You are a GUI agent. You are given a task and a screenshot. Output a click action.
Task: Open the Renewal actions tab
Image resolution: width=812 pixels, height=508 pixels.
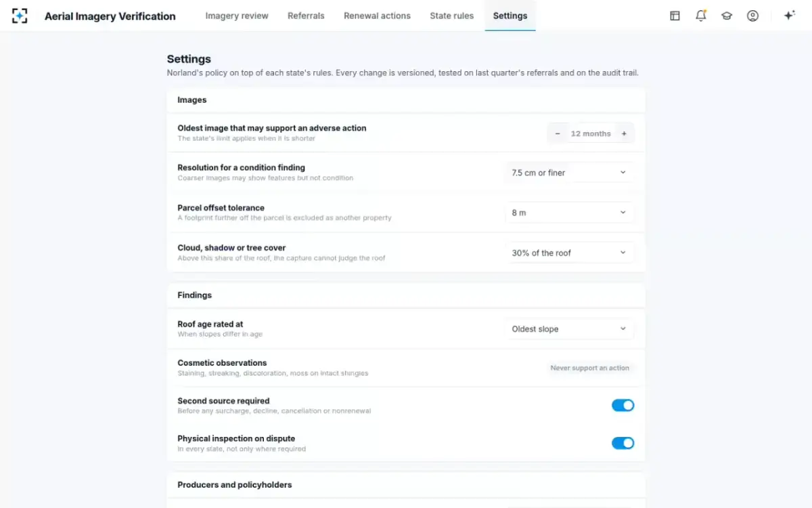[377, 16]
